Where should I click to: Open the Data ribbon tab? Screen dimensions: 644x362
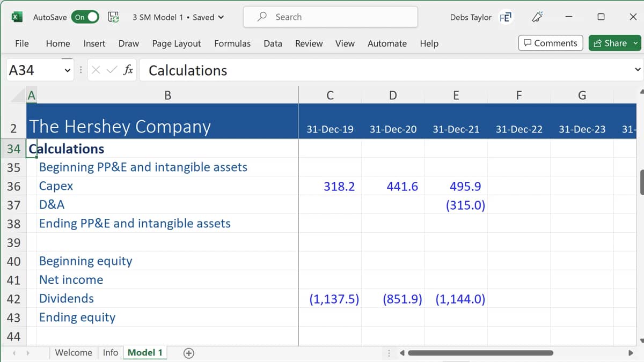[273, 43]
